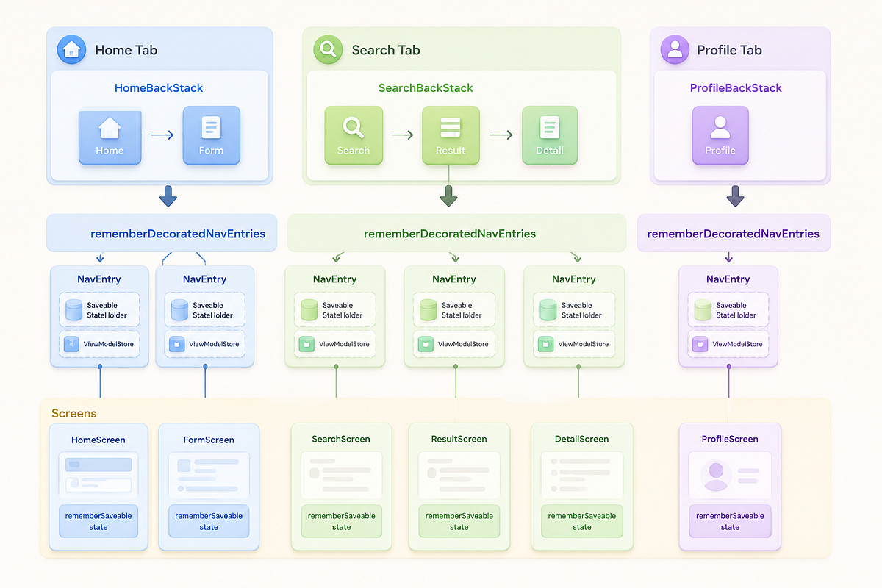
Task: Click the Profile Tab person icon
Action: click(674, 50)
